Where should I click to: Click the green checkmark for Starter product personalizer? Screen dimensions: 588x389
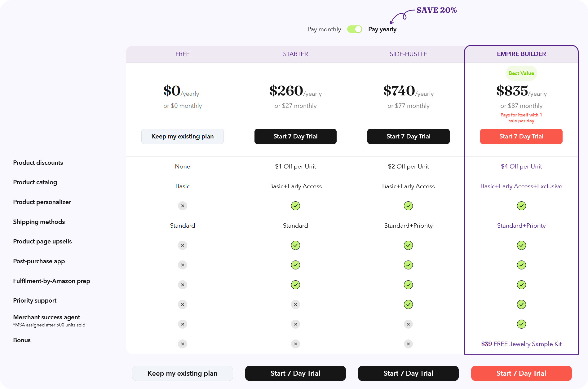pyautogui.click(x=295, y=206)
